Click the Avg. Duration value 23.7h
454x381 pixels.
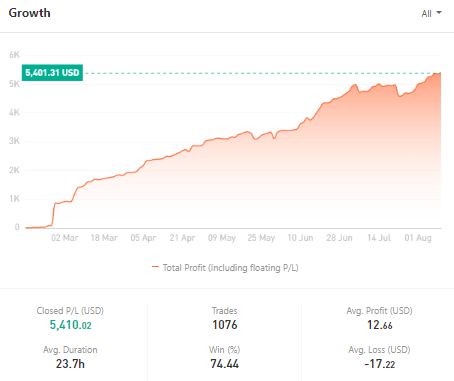tap(70, 364)
